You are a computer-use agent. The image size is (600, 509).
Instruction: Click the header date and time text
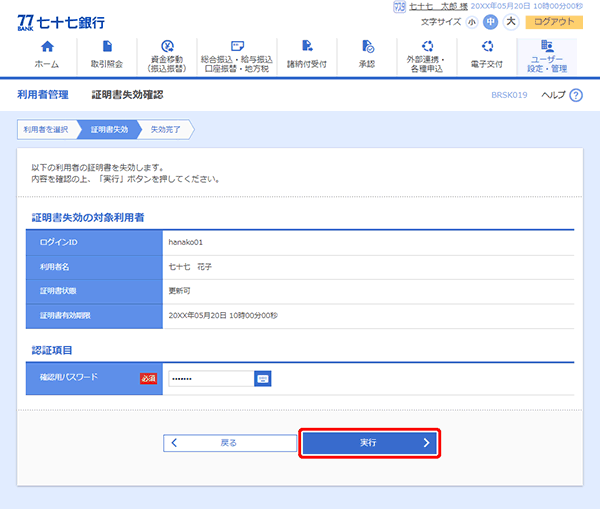pos(527,7)
